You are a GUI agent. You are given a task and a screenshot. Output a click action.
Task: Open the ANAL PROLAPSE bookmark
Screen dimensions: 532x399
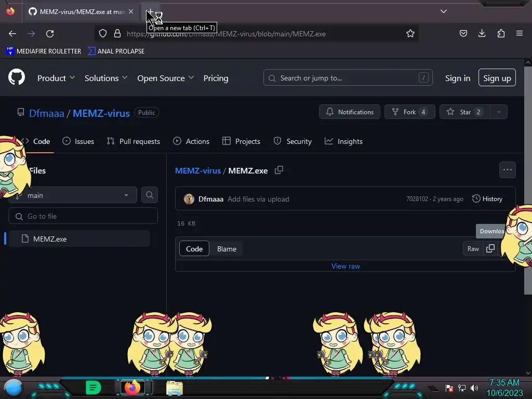tap(116, 51)
